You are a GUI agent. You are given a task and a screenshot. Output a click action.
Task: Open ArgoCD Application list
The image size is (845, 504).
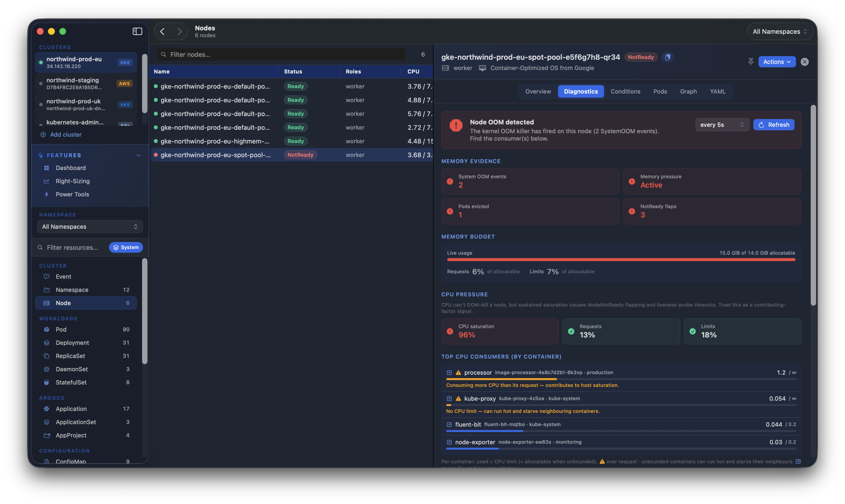(86, 409)
